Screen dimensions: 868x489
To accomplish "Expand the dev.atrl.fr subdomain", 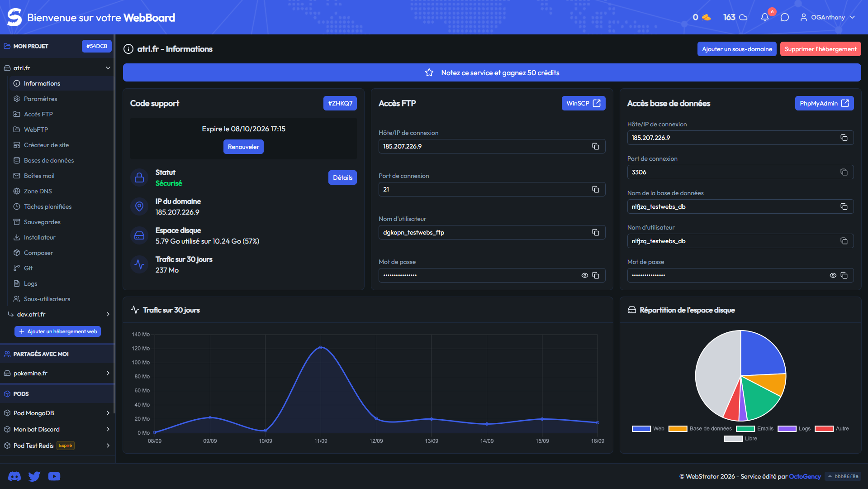I will (108, 314).
